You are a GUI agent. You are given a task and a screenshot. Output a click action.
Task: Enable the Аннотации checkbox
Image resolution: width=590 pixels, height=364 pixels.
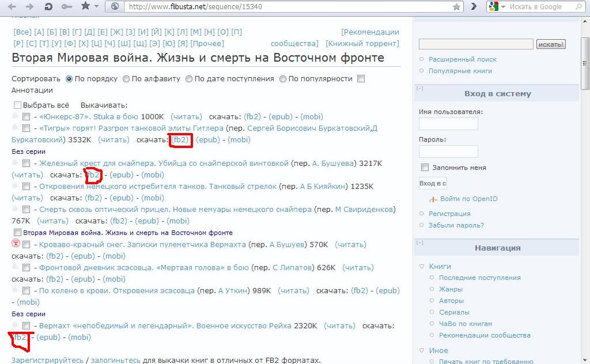(x=361, y=79)
